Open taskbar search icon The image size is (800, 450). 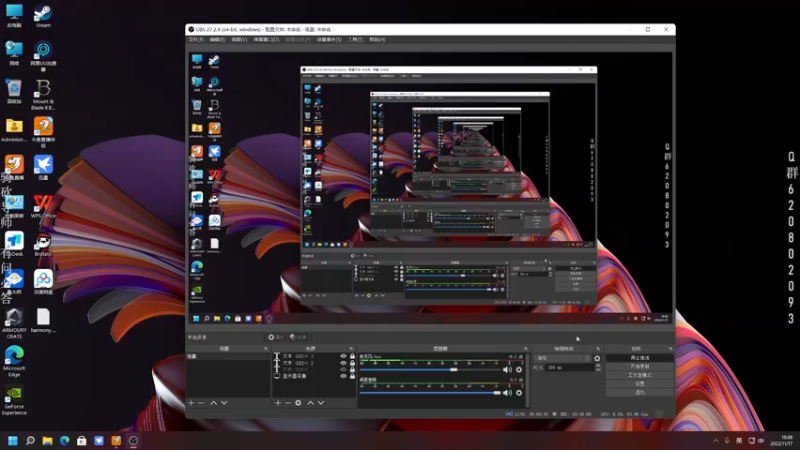(x=30, y=440)
